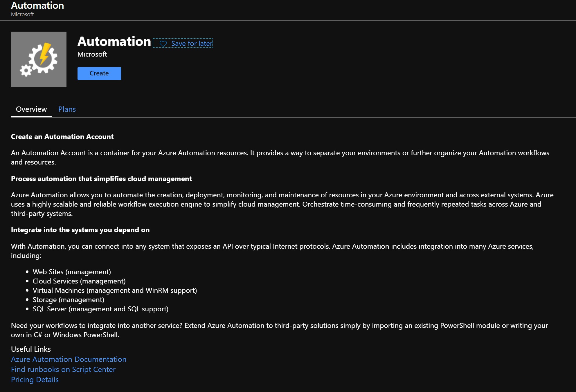Click the large Automation title next to the logo
The image size is (576, 392).
click(x=114, y=41)
